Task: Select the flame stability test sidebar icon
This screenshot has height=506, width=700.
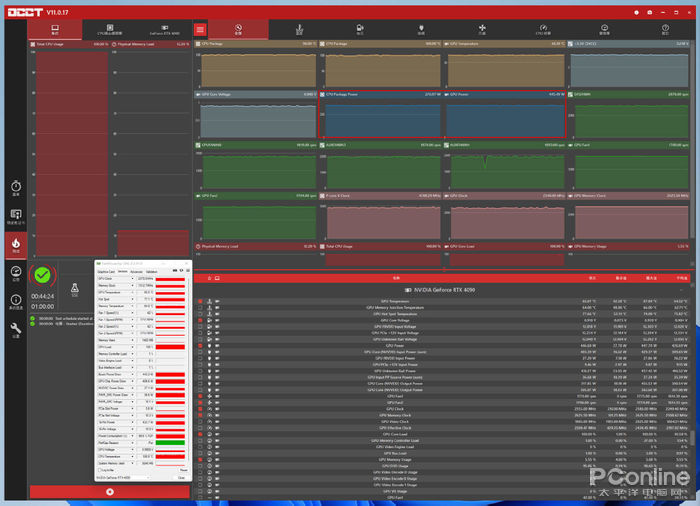Action: 16,245
